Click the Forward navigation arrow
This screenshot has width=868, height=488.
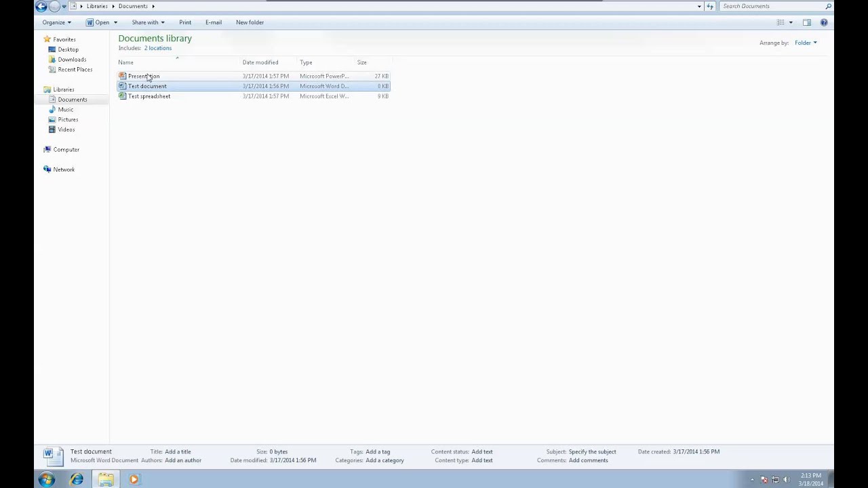(54, 6)
